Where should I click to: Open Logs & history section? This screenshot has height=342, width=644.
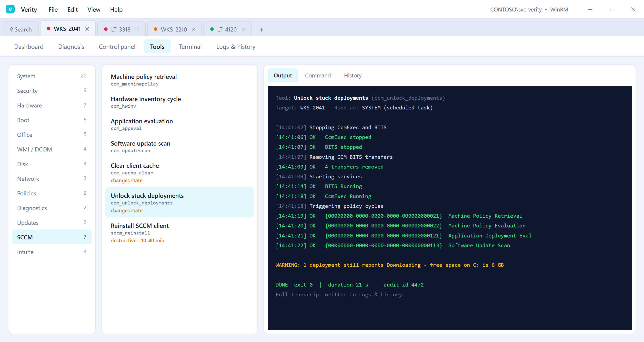click(236, 47)
